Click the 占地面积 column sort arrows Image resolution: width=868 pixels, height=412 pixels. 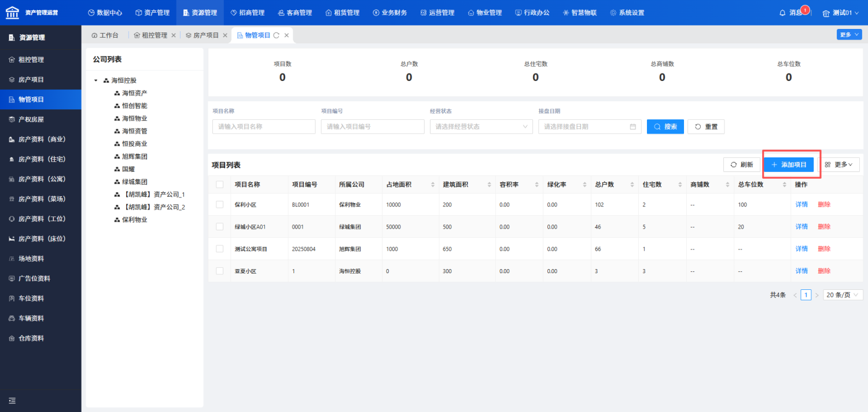tap(433, 185)
